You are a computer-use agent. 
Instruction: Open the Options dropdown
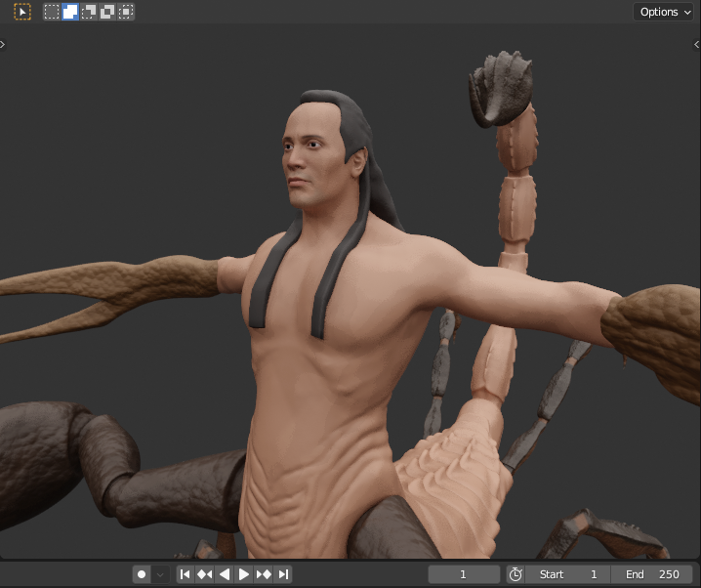[664, 12]
